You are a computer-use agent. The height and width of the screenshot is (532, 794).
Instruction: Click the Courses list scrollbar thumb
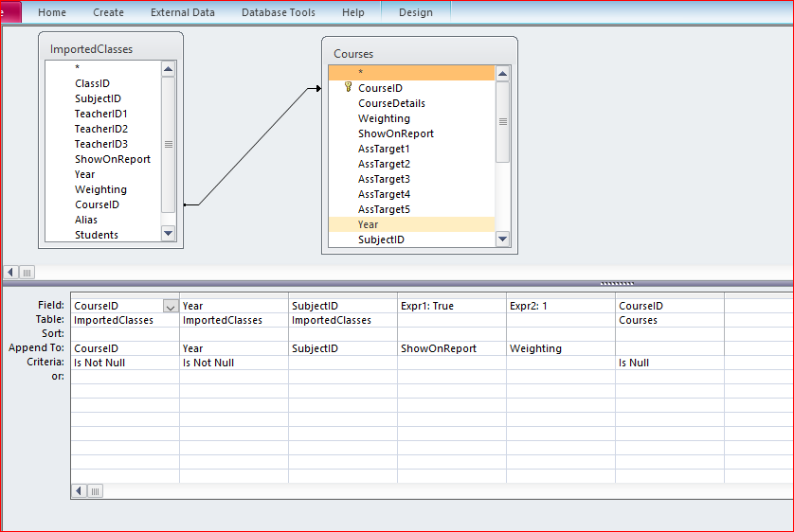point(502,122)
